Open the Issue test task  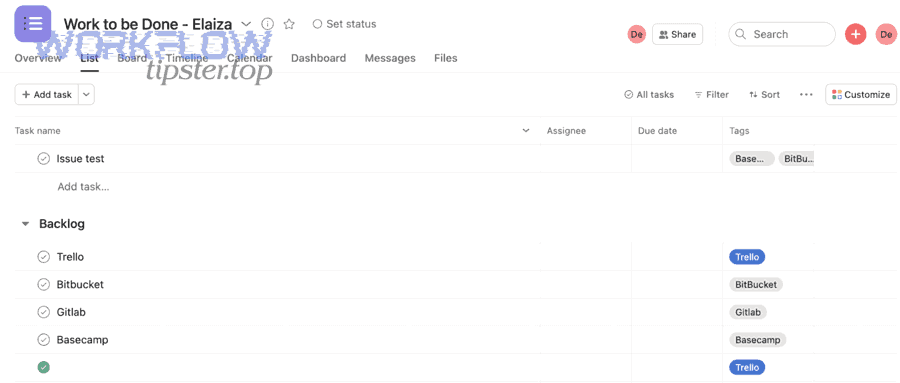click(80, 158)
